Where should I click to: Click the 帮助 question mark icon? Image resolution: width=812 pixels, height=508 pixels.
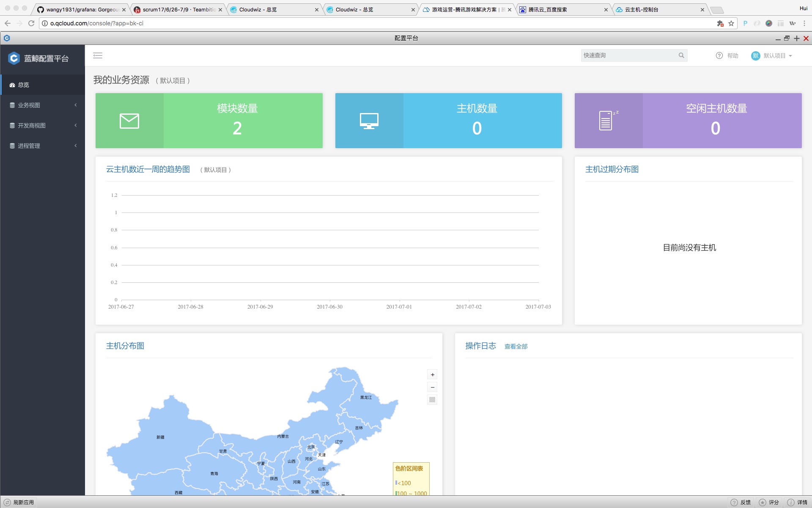[x=719, y=55]
